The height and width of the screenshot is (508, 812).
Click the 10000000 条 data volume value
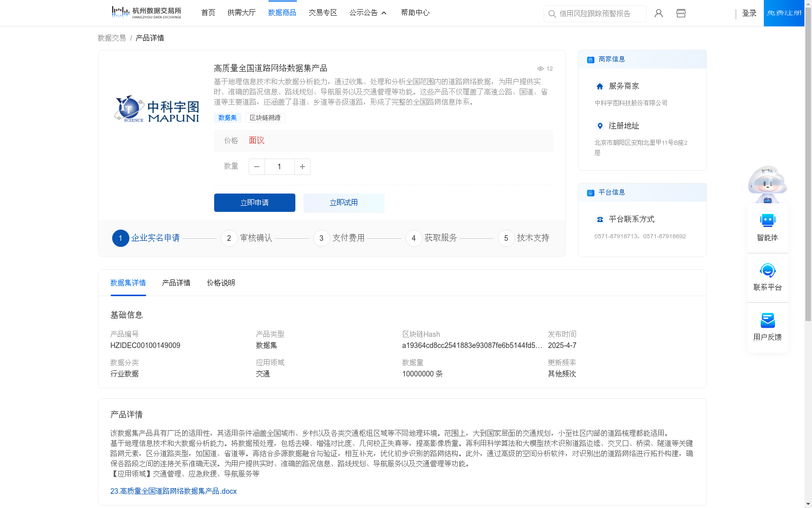point(422,374)
